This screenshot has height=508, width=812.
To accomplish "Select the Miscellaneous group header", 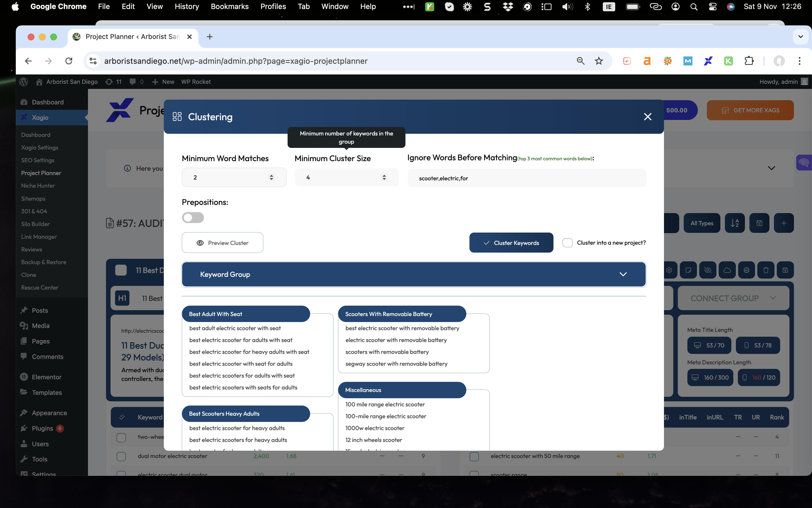I will 402,390.
